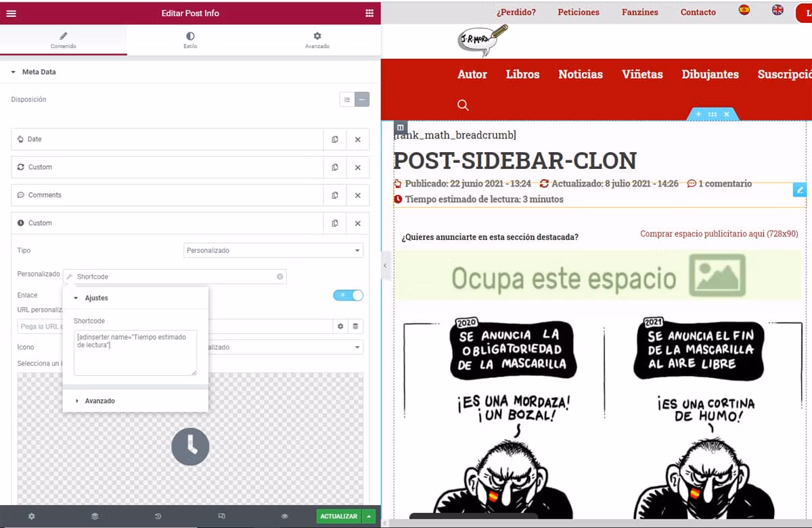Open the Peticiones top menu link
This screenshot has width=812, height=528.
coord(579,12)
